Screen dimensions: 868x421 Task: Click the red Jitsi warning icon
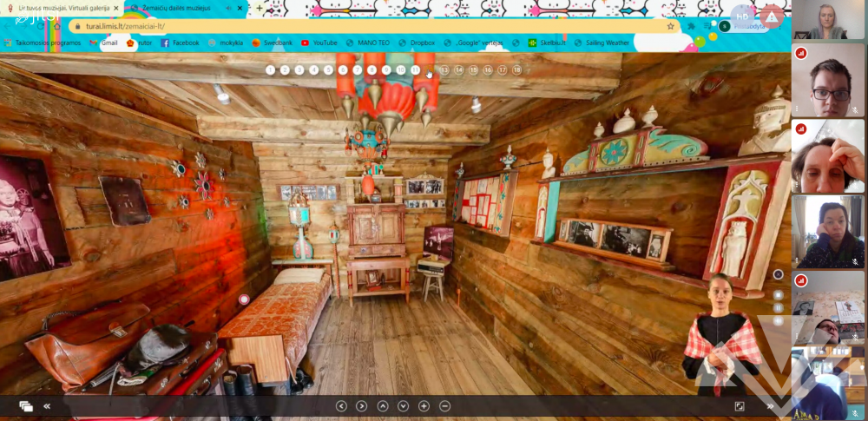tap(772, 16)
